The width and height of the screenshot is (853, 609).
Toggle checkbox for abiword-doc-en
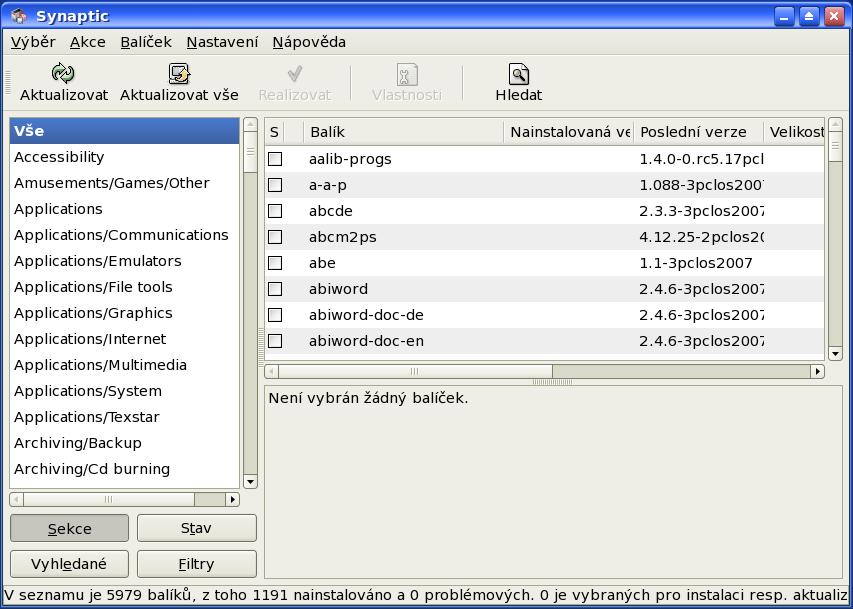pos(275,341)
